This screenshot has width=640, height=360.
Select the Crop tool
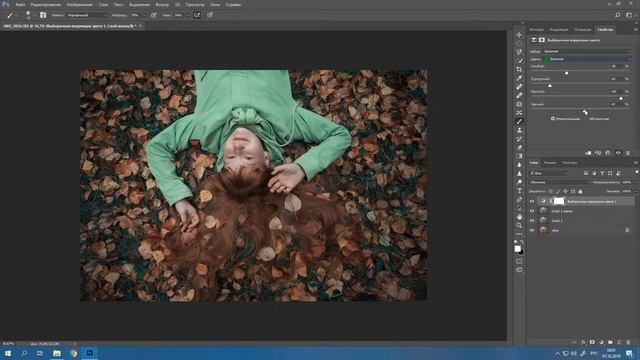[x=519, y=69]
